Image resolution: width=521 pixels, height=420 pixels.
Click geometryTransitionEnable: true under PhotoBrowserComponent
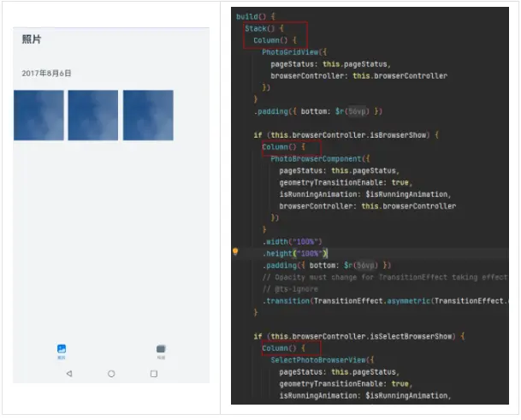(346, 182)
